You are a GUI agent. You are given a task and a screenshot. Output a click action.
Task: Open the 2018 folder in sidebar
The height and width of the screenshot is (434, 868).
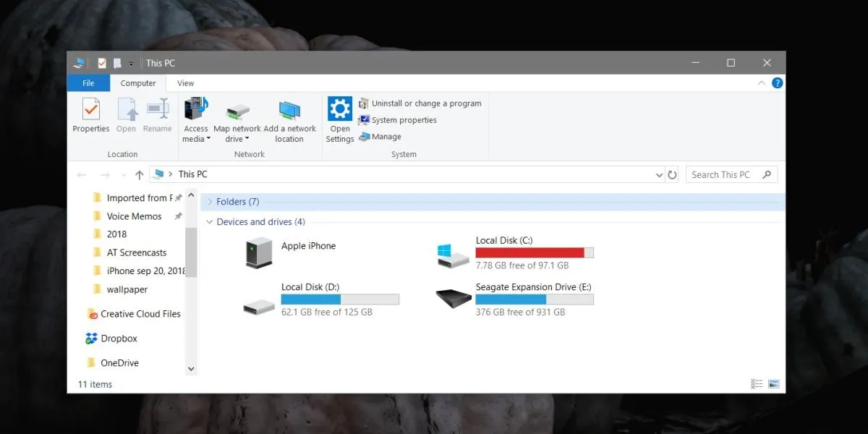[116, 234]
